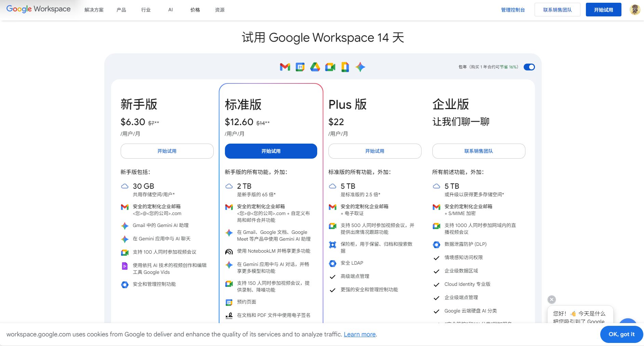Click the 让我们聊一聊 text
This screenshot has width=644, height=346.
(x=461, y=122)
